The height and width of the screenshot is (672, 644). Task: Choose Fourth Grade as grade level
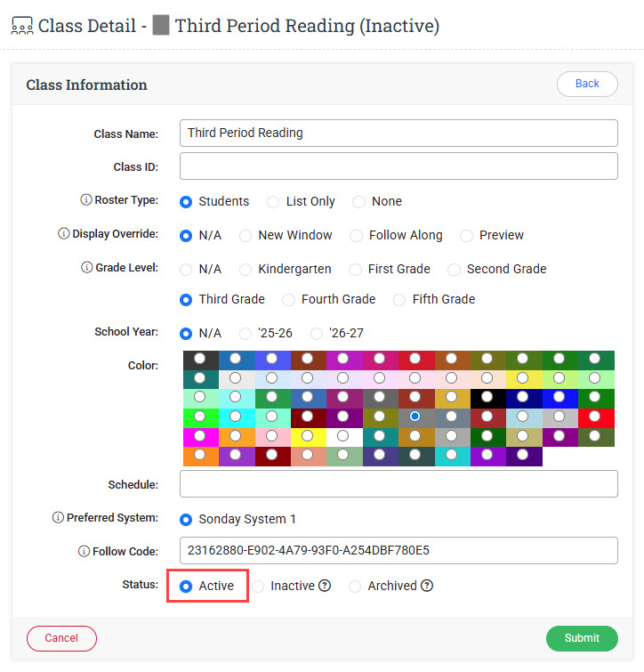coord(288,300)
